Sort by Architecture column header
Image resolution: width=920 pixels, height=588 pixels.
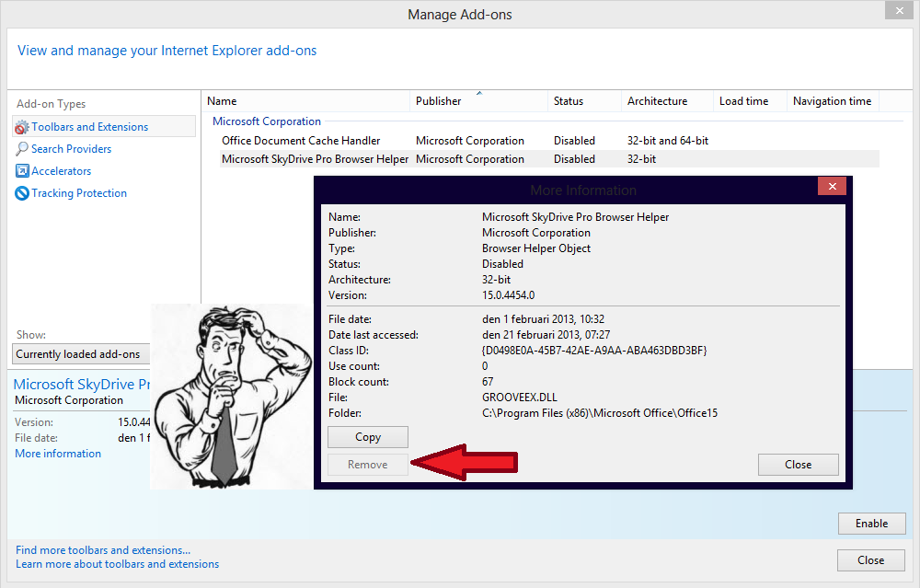click(x=667, y=101)
